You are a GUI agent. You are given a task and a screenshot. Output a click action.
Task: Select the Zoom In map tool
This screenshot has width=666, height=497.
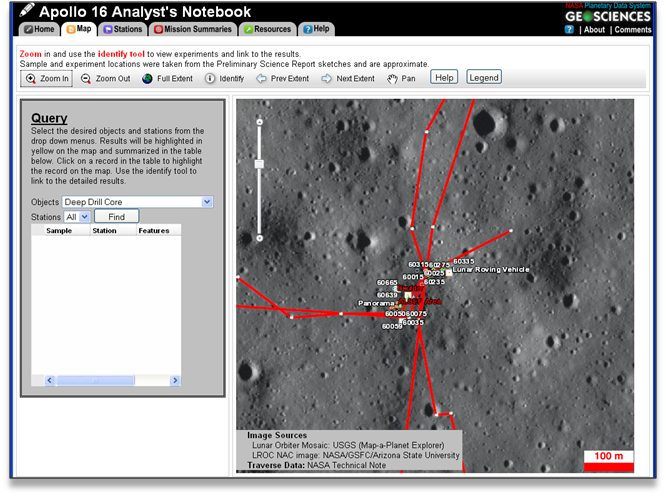coord(47,78)
